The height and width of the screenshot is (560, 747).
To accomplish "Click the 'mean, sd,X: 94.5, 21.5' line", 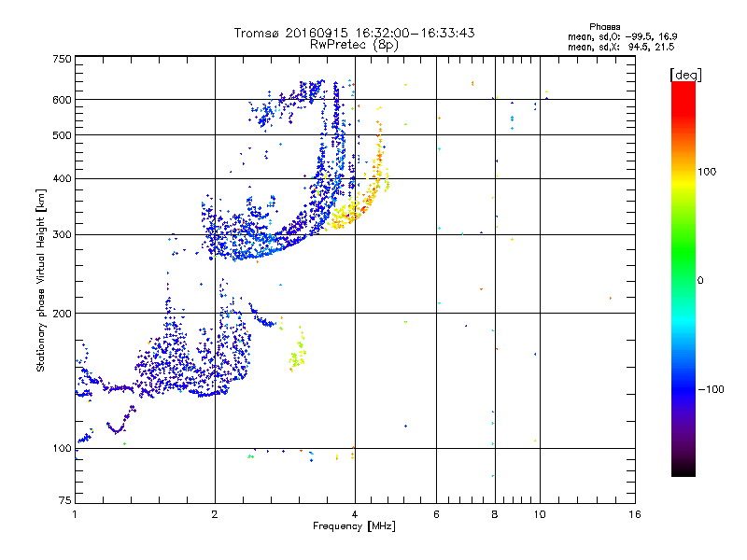I will coord(621,47).
